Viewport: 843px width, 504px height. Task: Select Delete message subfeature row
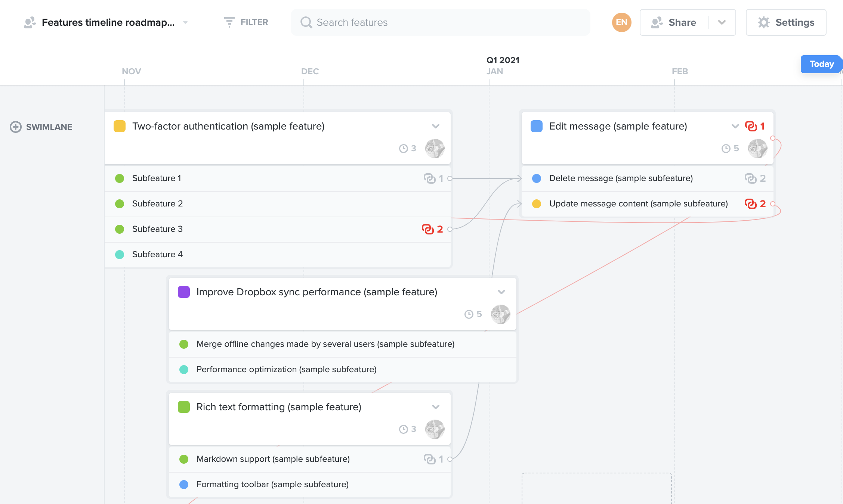click(x=647, y=178)
